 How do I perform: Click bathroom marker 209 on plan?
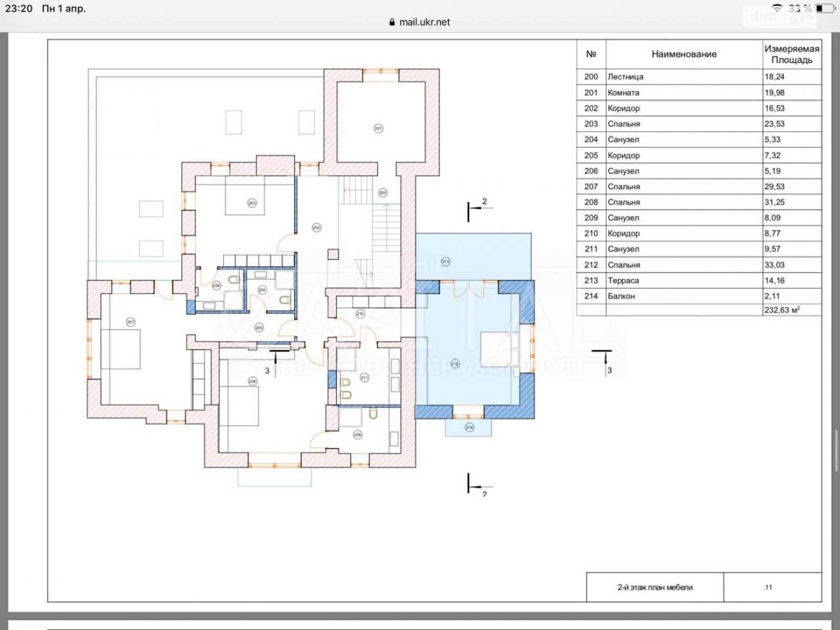coord(358,435)
